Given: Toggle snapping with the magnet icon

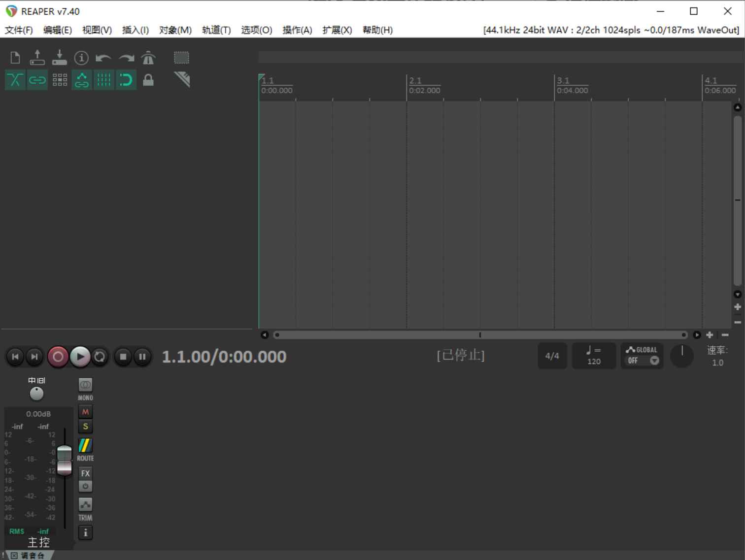Looking at the screenshot, I should pyautogui.click(x=126, y=79).
